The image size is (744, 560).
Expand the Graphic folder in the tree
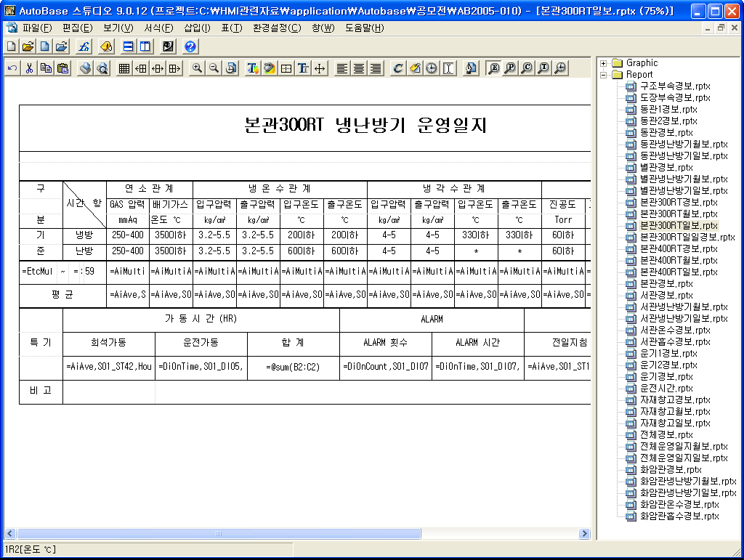(603, 63)
